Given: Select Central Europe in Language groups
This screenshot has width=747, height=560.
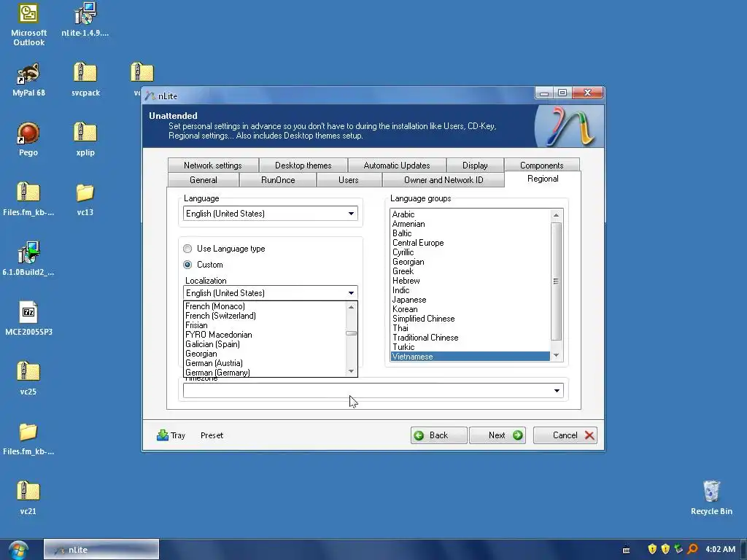Looking at the screenshot, I should point(471,243).
